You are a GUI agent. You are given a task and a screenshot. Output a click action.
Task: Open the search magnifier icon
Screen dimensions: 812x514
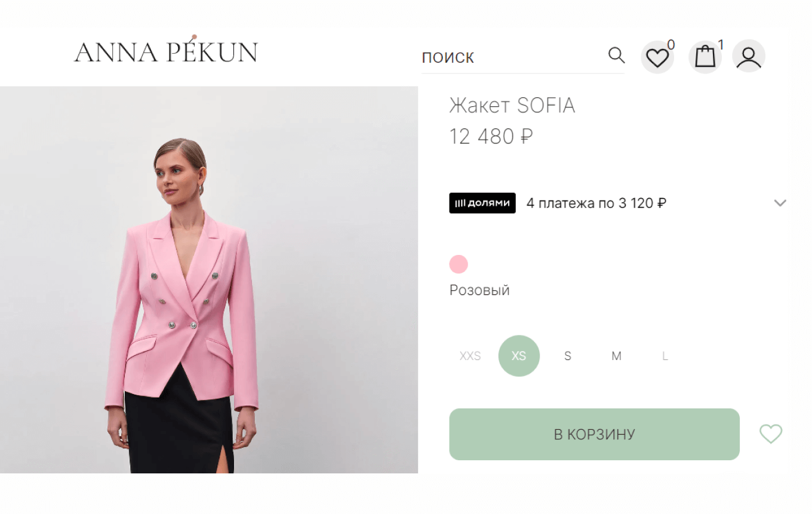tap(616, 55)
